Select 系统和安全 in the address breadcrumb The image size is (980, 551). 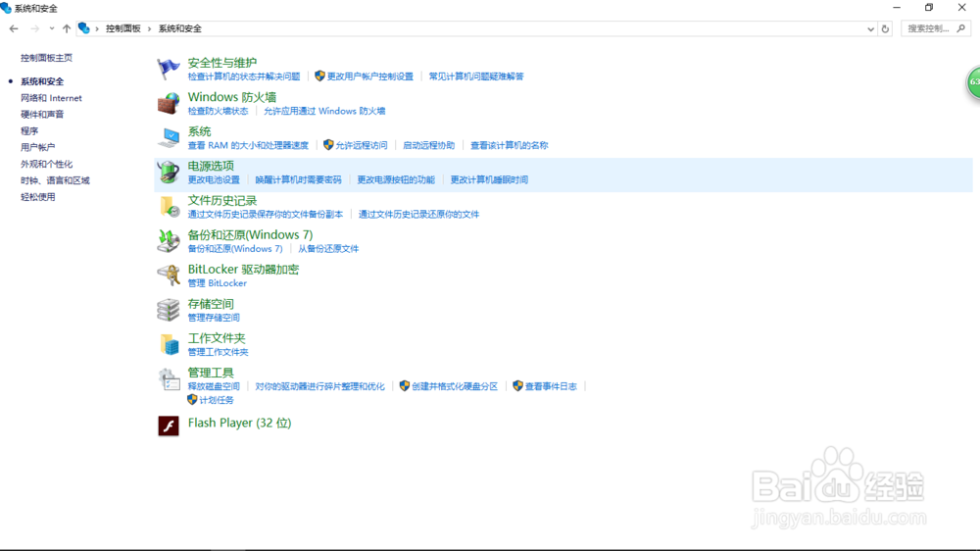click(x=180, y=28)
